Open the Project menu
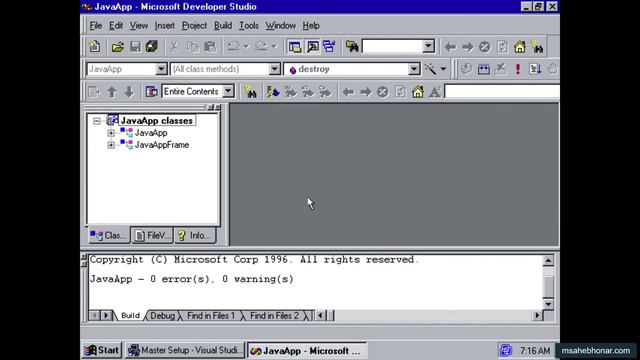640x360 pixels. 194,26
